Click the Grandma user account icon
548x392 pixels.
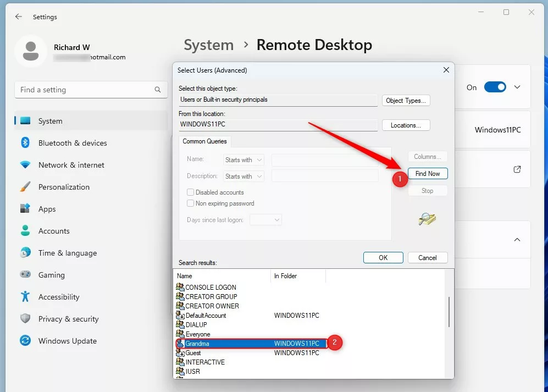[x=180, y=344]
